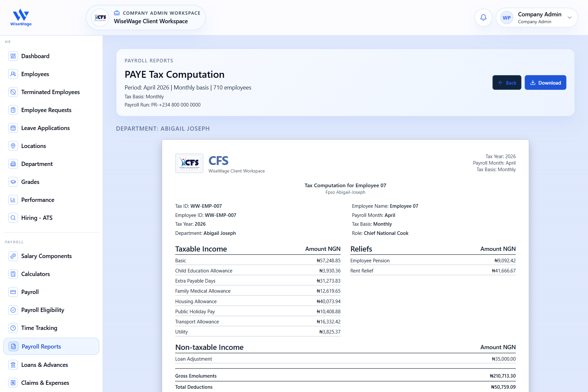Select Basic amount ₦57,248.85
Image resolution: width=588 pixels, height=392 pixels.
coord(328,261)
